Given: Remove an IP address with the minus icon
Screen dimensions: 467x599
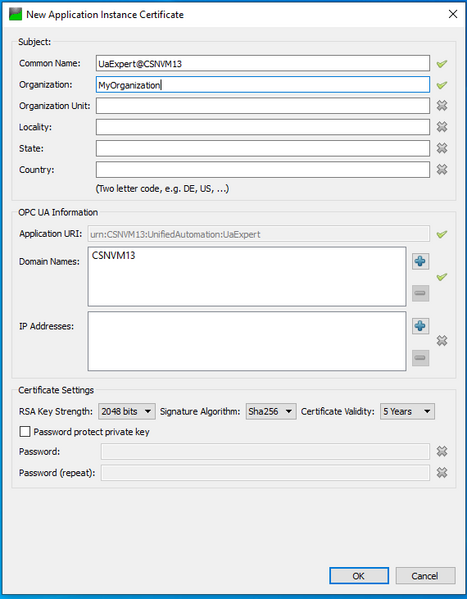Looking at the screenshot, I should pos(420,358).
